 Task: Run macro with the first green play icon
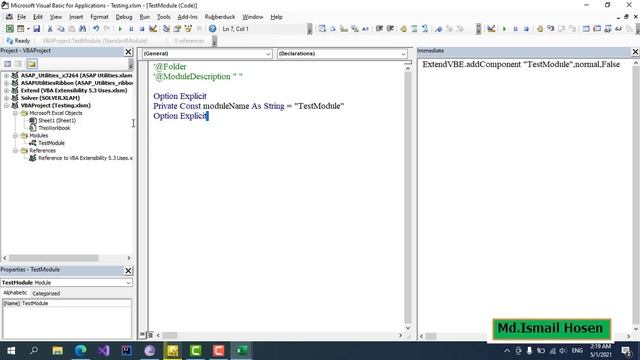(120, 29)
